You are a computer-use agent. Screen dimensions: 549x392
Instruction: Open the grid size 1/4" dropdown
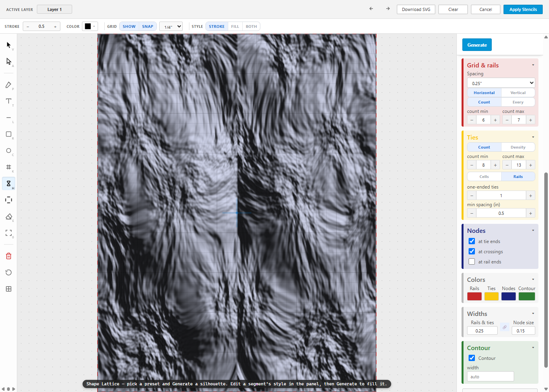click(171, 27)
